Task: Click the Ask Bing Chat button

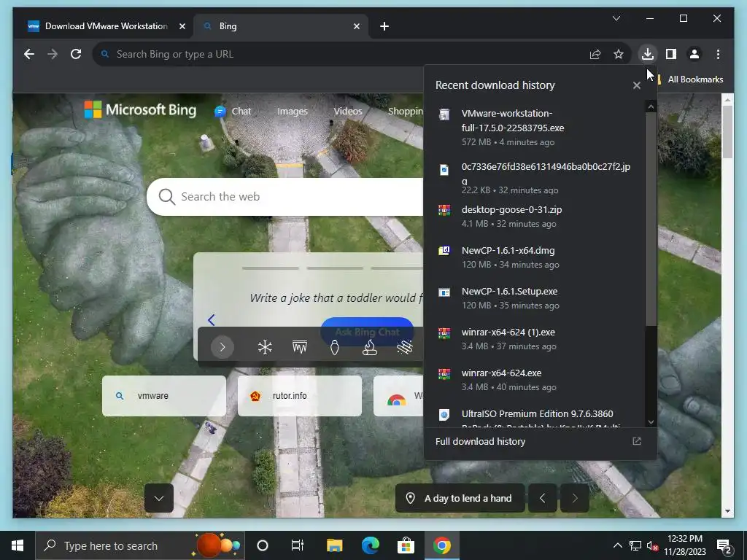Action: [367, 332]
